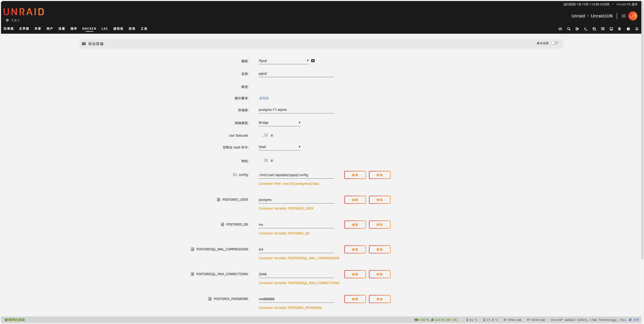Open the console Shell command dropdown
Screen dimensions: 644x324
279,147
